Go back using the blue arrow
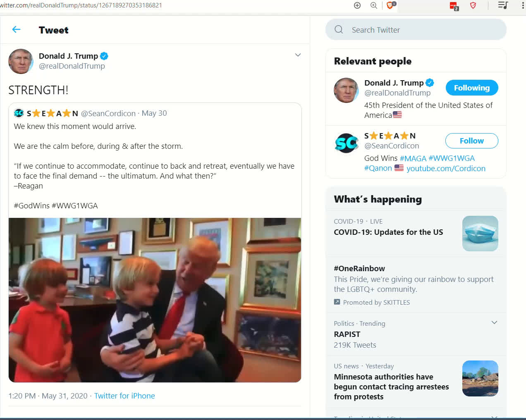 [x=16, y=29]
